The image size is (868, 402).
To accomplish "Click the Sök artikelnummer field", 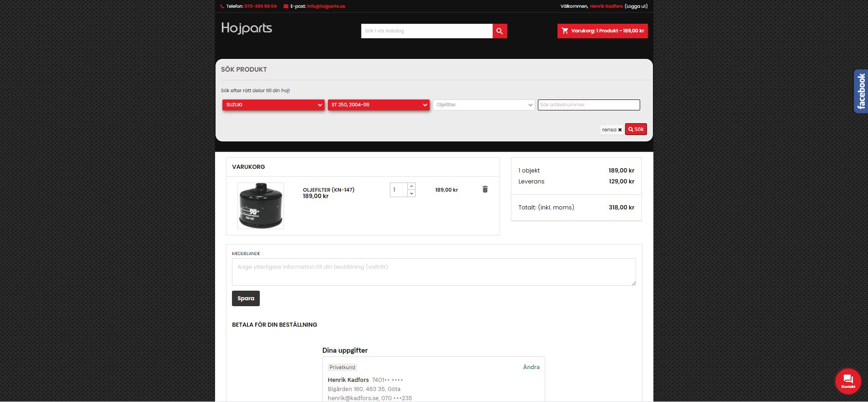I will click(589, 105).
